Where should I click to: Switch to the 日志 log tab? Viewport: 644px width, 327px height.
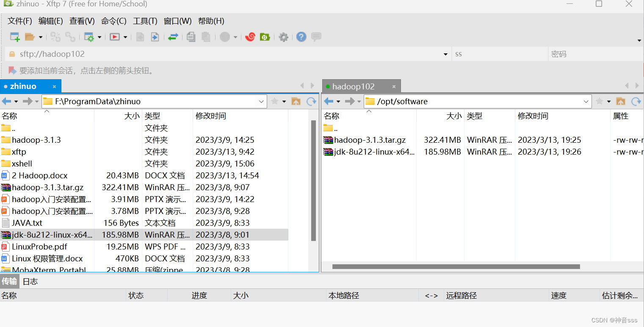30,281
